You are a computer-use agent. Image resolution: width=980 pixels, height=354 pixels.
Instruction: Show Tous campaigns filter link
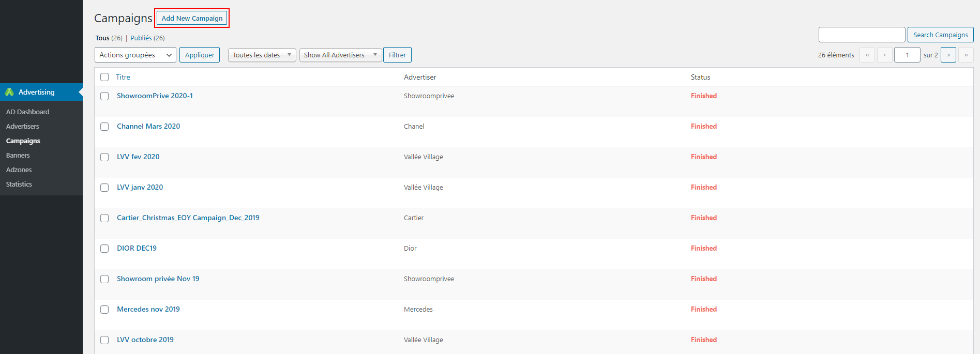pyautogui.click(x=102, y=38)
